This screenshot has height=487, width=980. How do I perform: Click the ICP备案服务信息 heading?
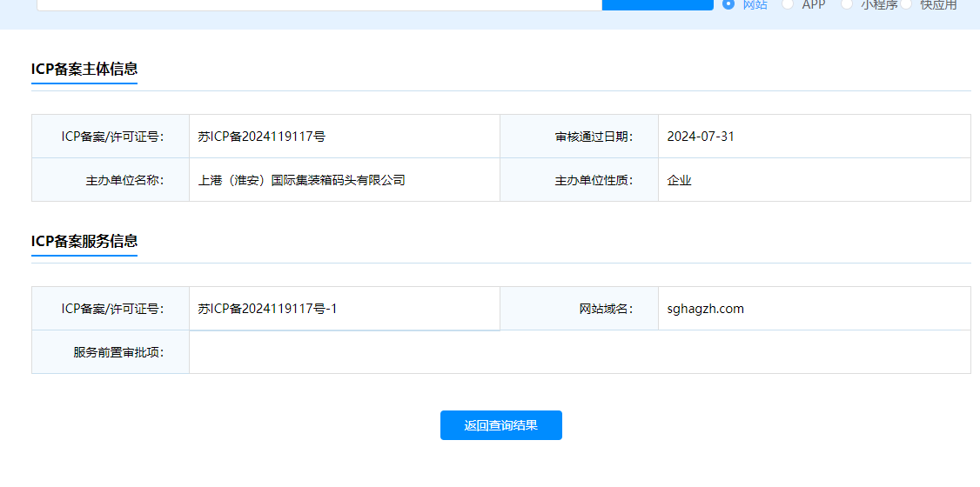pyautogui.click(x=84, y=241)
